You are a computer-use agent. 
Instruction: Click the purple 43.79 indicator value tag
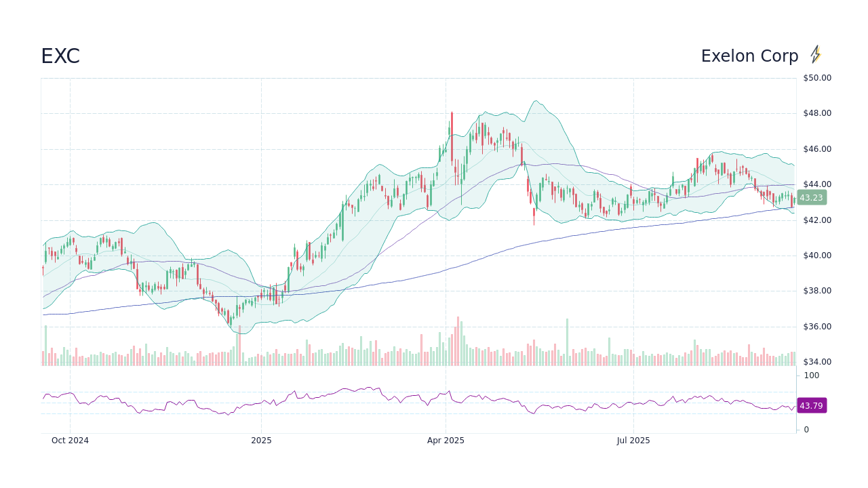pyautogui.click(x=811, y=405)
